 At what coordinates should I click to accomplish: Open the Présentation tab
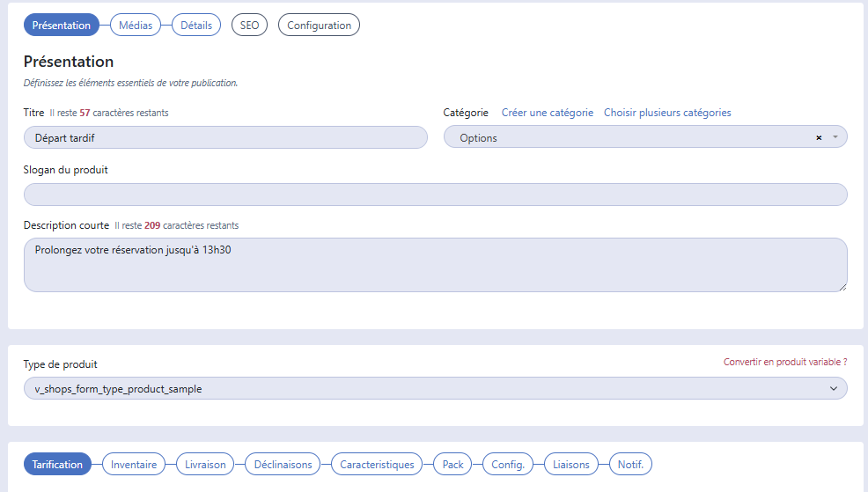61,26
